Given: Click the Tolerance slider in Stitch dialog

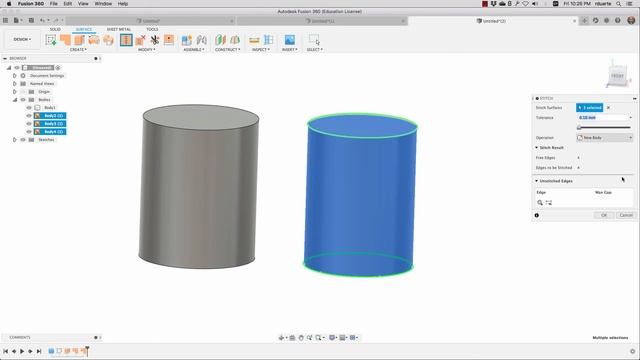Looking at the screenshot, I should pos(604,127).
